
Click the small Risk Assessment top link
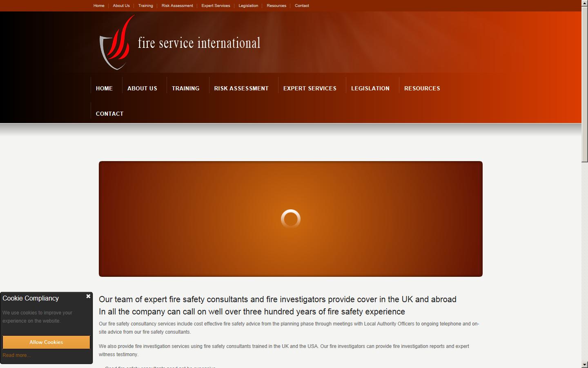177,6
